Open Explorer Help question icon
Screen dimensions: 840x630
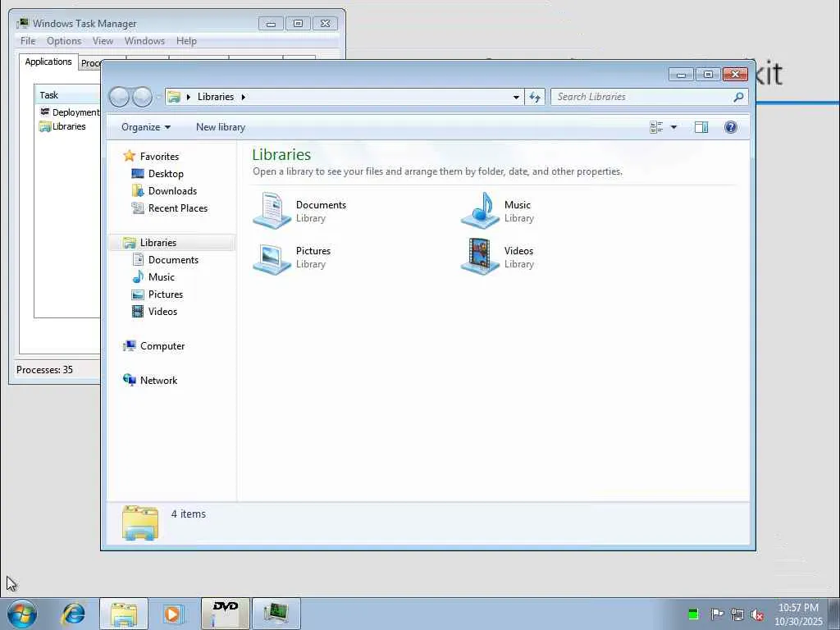(x=730, y=127)
